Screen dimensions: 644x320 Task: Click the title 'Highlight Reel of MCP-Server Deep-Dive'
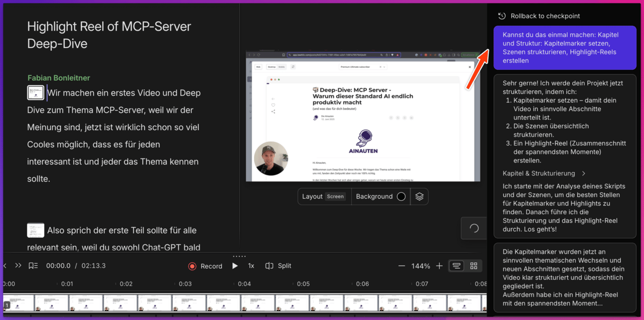(x=109, y=35)
